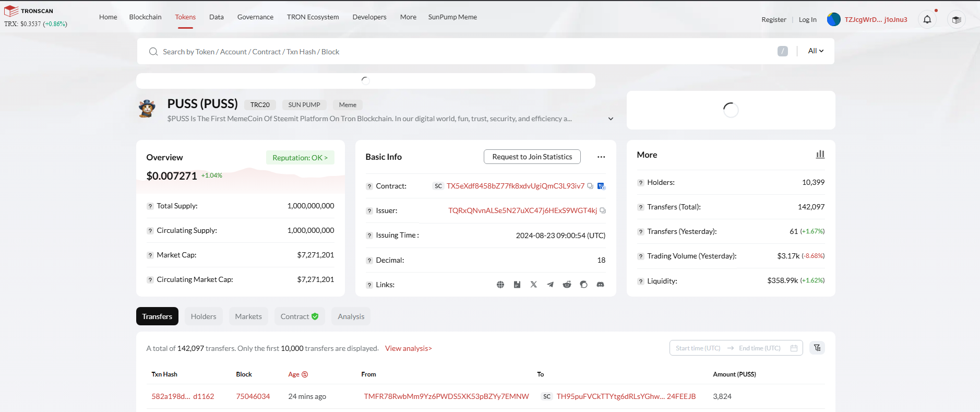Click the Age column clock toggle

click(x=305, y=374)
